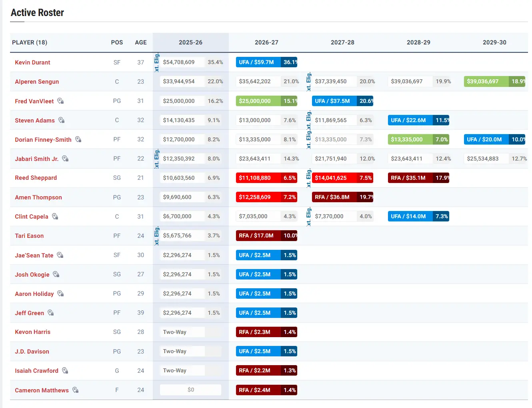
Task: Open Alperen Sengun's player page
Action: point(37,82)
